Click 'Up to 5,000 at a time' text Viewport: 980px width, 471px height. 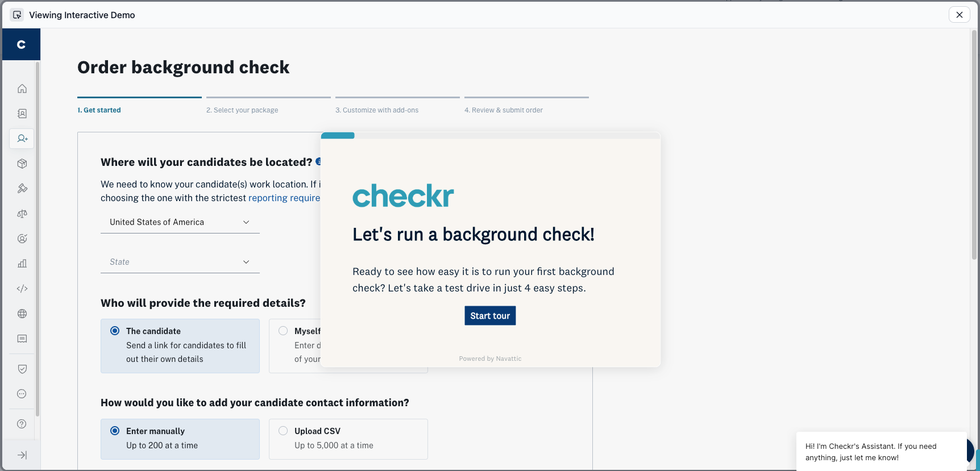(334, 445)
